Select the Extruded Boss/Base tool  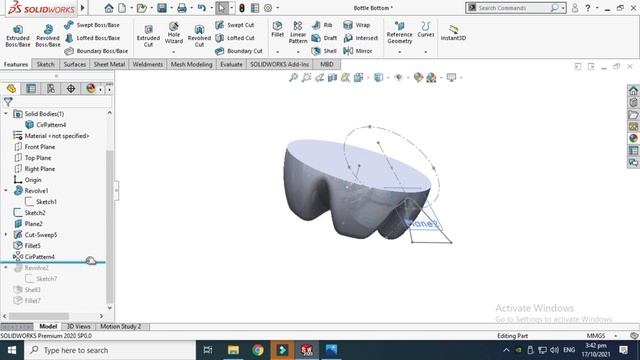[18, 36]
